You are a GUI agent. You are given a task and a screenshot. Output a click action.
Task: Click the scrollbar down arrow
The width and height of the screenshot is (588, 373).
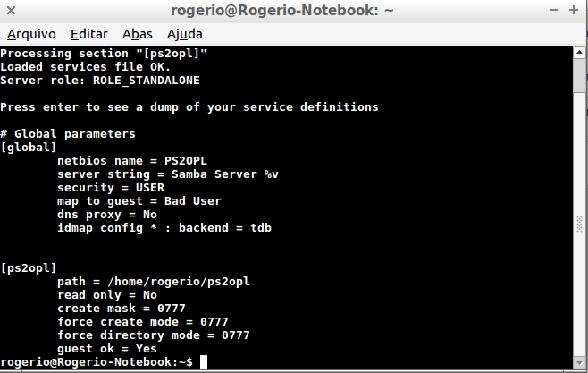click(x=579, y=364)
